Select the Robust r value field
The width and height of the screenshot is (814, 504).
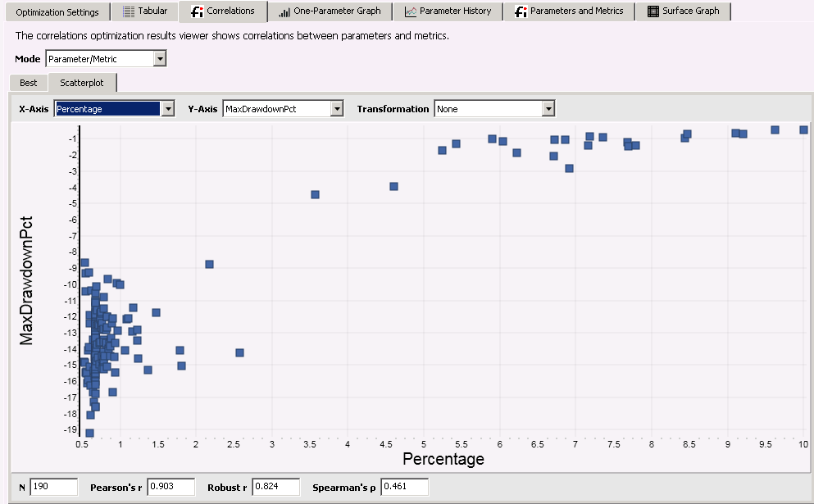coord(275,487)
